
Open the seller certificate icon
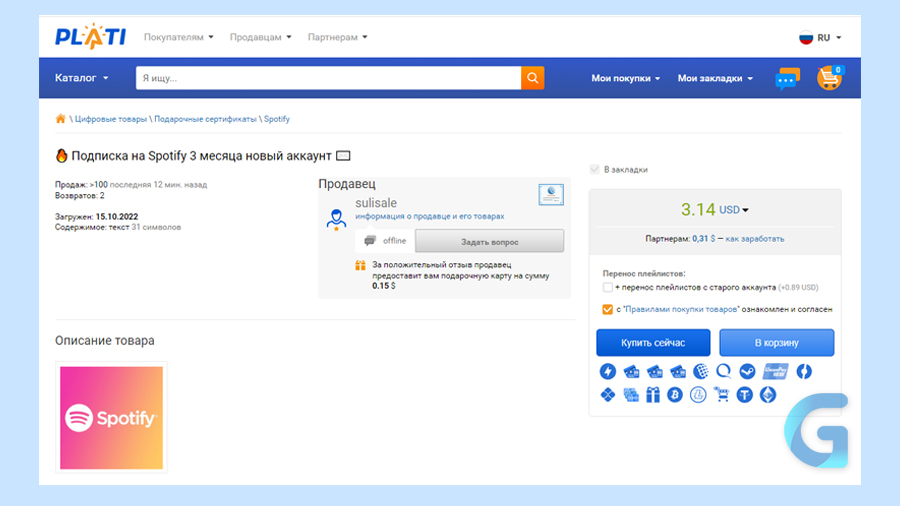point(551,195)
